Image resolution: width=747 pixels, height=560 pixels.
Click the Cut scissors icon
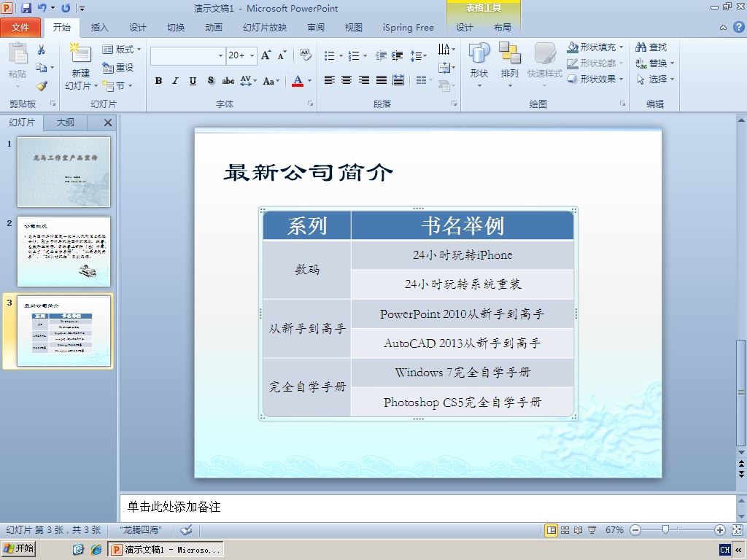coord(42,50)
